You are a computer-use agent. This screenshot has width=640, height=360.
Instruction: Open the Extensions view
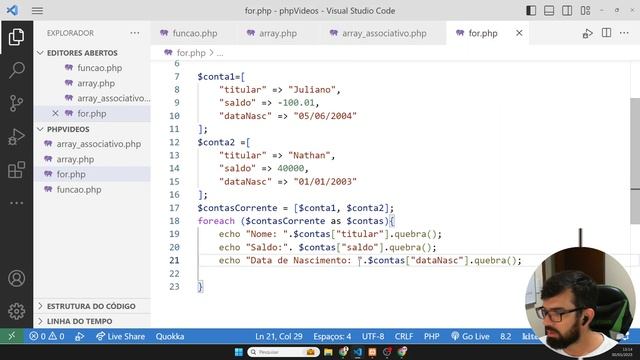coord(16,170)
